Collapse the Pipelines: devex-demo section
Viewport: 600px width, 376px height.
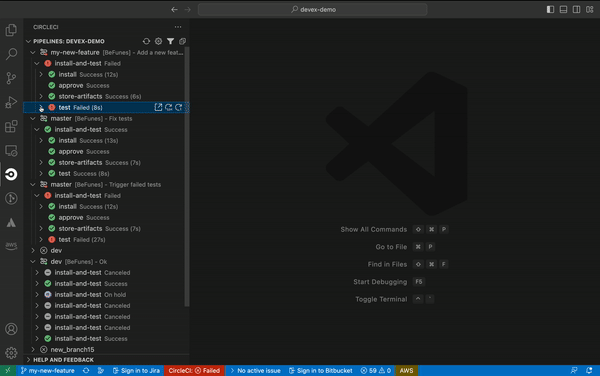click(28, 41)
